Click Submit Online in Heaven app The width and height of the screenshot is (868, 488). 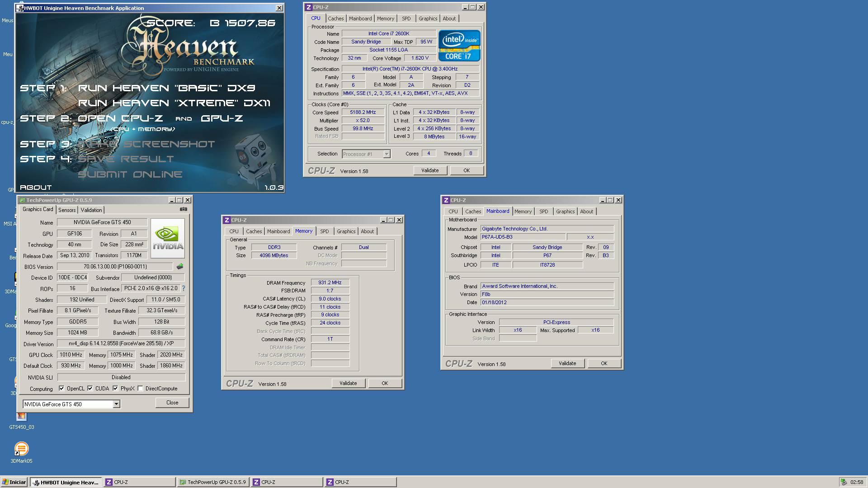coord(130,174)
